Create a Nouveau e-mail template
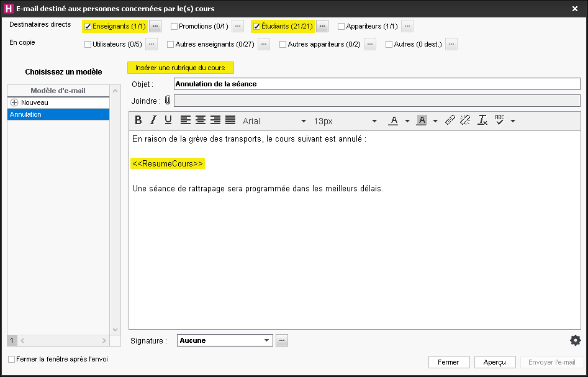The width and height of the screenshot is (588, 377). pos(58,102)
